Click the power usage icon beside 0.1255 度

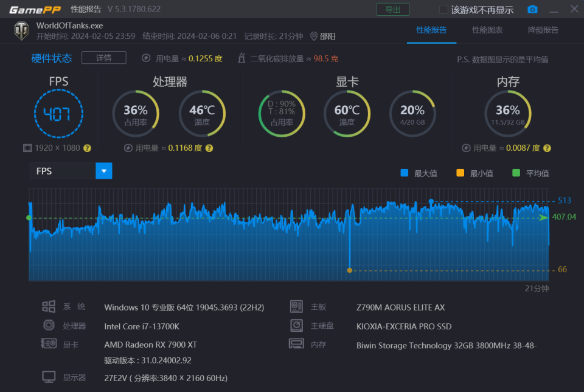(146, 58)
